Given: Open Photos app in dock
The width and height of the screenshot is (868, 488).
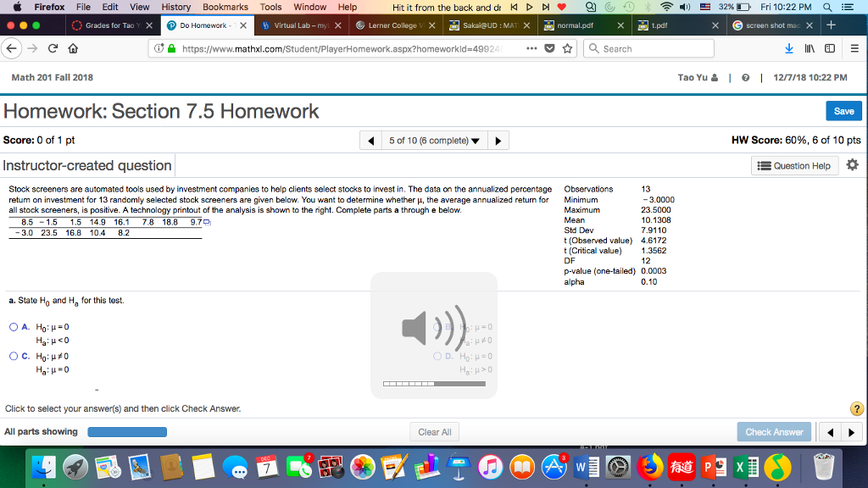Looking at the screenshot, I should pyautogui.click(x=363, y=467).
